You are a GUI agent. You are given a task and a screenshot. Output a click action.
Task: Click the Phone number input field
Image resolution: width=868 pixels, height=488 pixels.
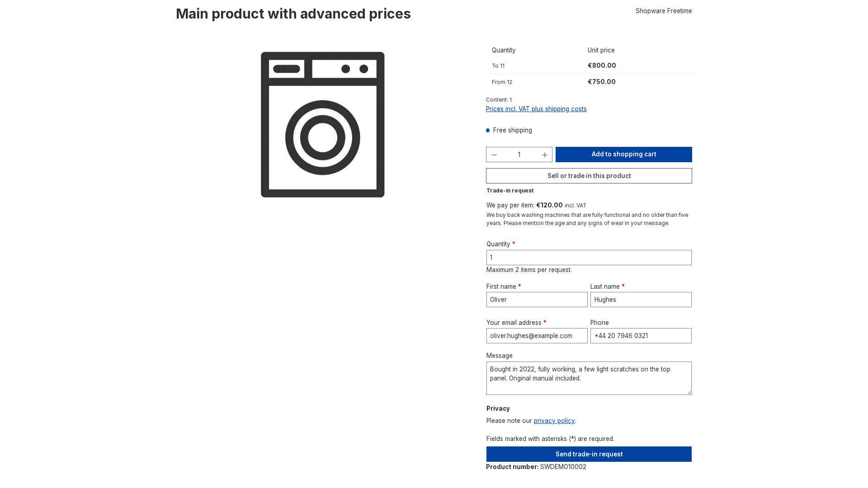(641, 336)
